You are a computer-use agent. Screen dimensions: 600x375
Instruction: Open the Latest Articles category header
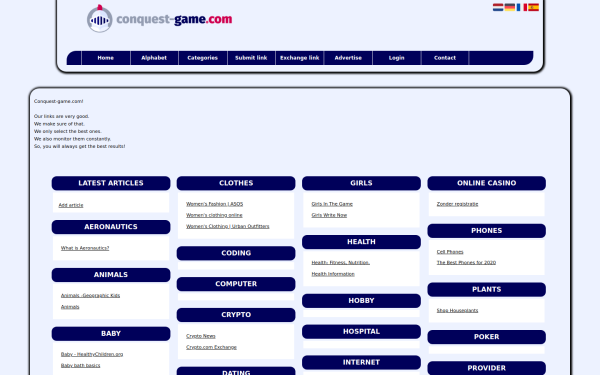(111, 183)
